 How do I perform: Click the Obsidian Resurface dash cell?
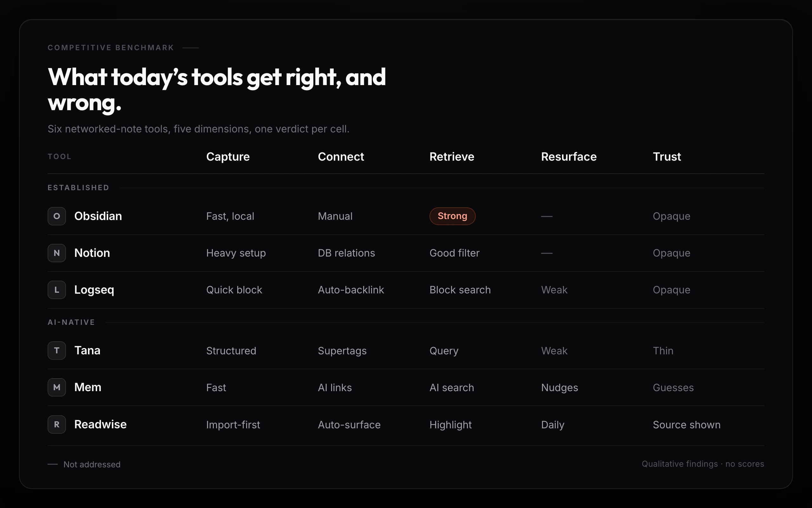547,216
